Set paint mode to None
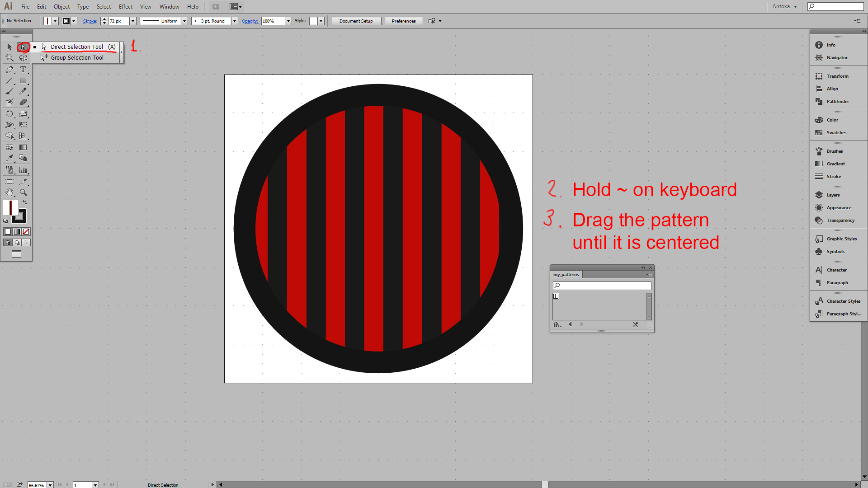Viewport: 868px width, 488px height. 26,232
